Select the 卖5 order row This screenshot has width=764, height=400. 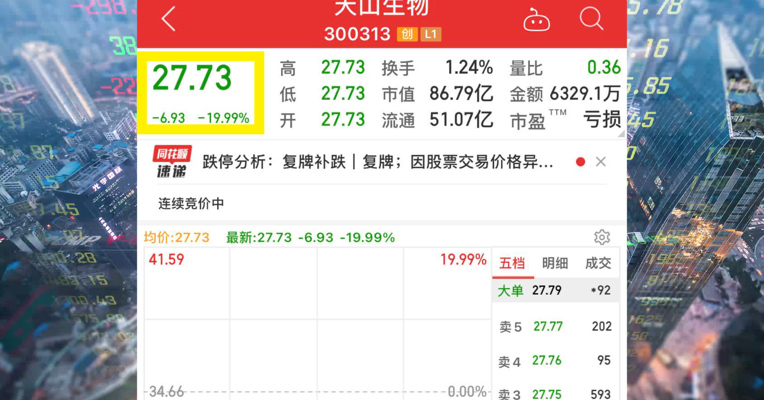coord(555,326)
